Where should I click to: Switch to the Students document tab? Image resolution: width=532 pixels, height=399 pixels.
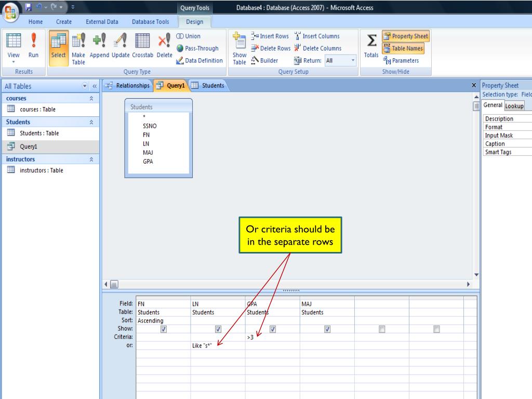[x=208, y=86]
